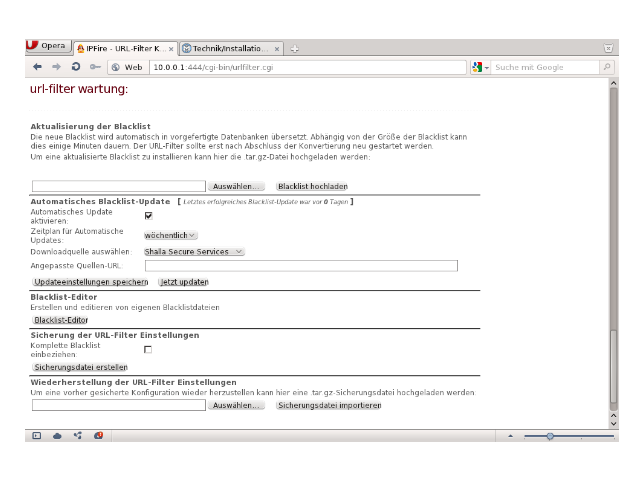Focus the Suche mit Google field

click(x=545, y=67)
